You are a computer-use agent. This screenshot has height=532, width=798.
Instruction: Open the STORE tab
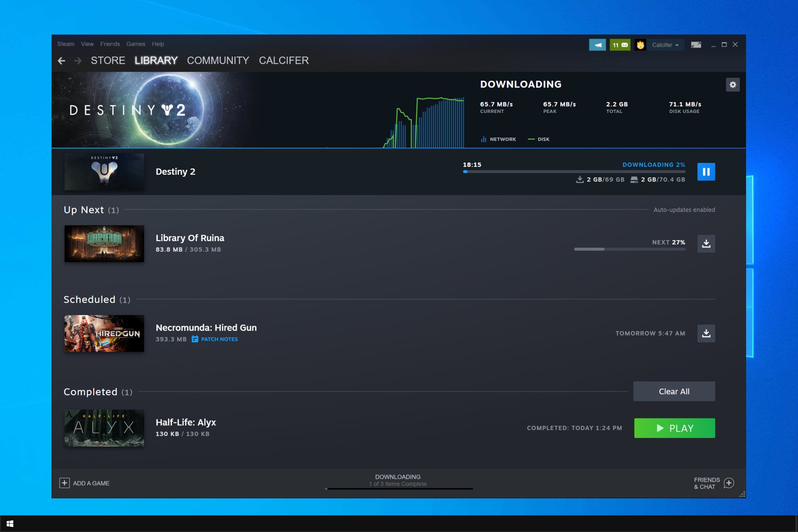pyautogui.click(x=108, y=60)
